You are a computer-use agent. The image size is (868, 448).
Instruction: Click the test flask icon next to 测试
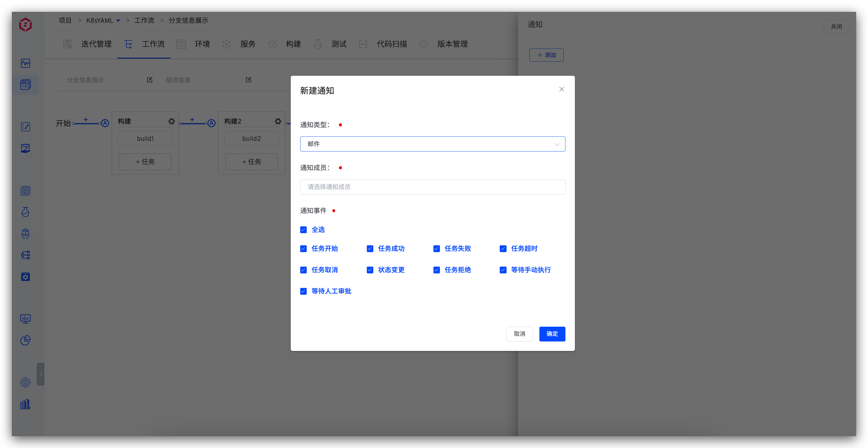point(317,44)
